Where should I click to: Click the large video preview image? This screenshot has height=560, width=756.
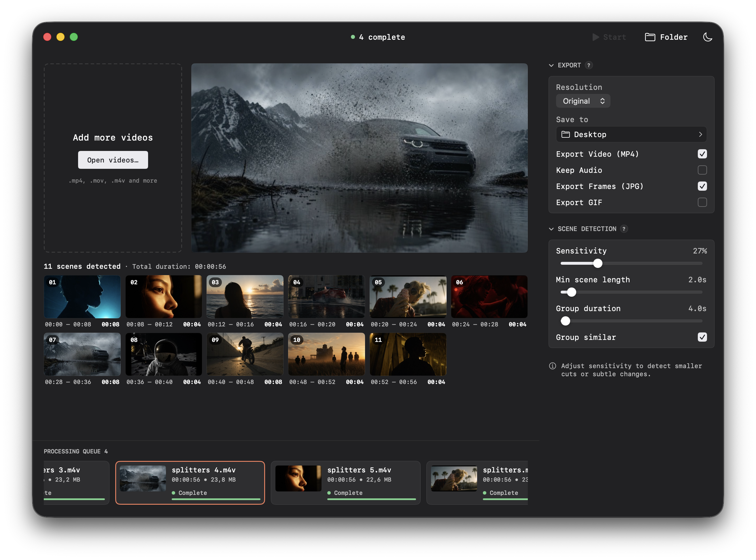(x=359, y=158)
